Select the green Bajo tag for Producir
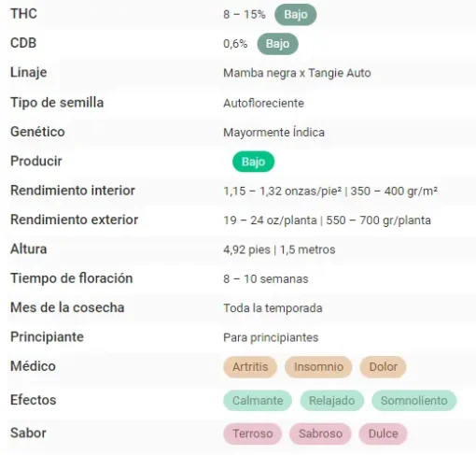476x455 pixels. click(x=253, y=162)
